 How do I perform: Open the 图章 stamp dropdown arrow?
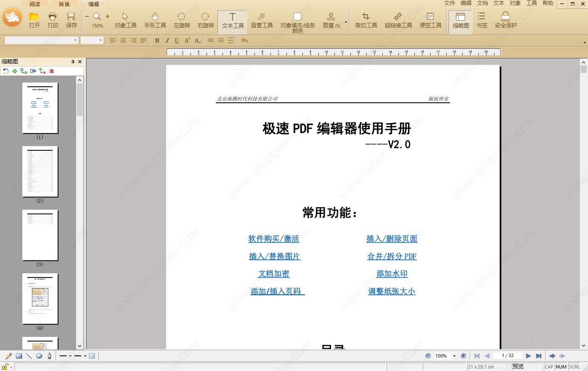pos(346,22)
